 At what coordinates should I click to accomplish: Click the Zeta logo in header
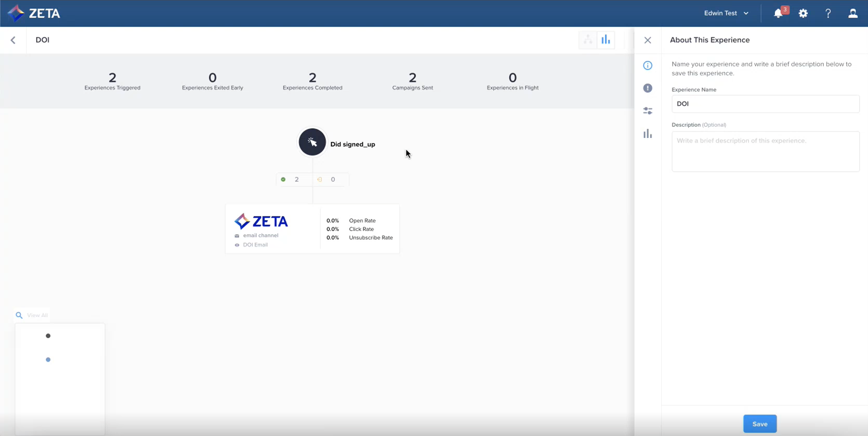coord(34,13)
